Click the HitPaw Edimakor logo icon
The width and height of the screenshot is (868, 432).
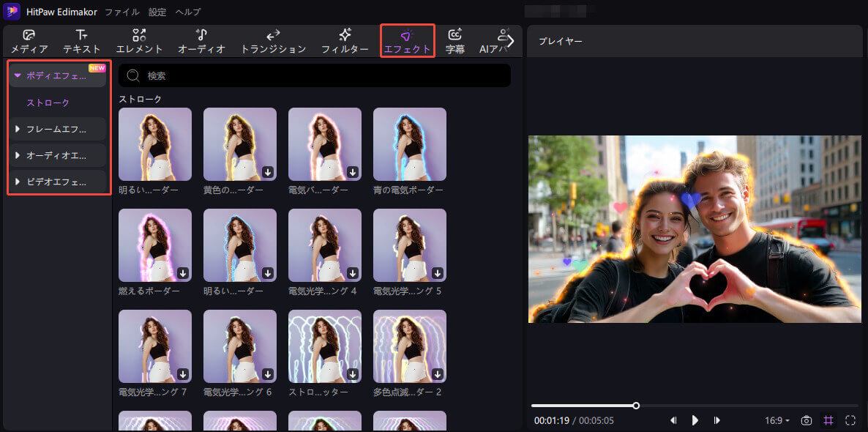[12, 12]
